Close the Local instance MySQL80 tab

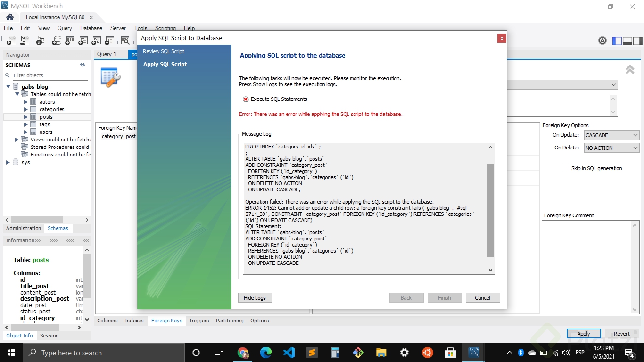tap(91, 17)
